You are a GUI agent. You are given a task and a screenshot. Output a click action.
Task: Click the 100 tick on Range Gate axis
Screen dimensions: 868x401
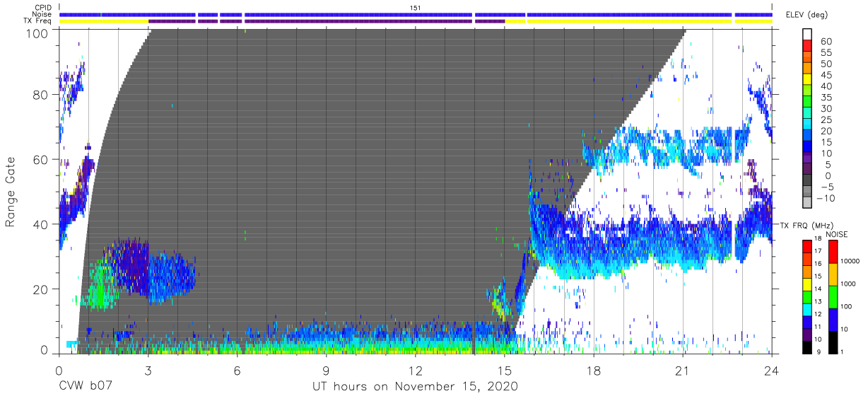point(37,33)
